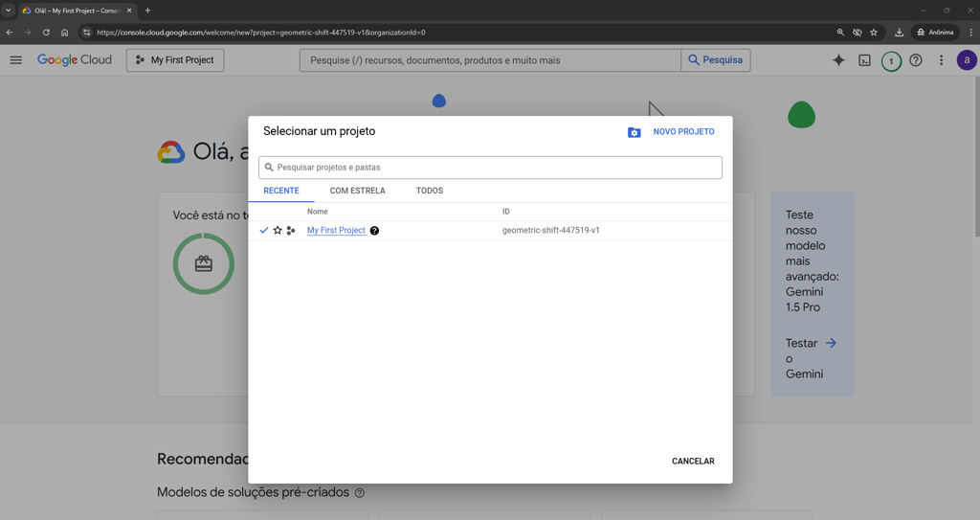This screenshot has height=520, width=980.
Task: Switch to the RECENTE tab
Action: click(281, 191)
